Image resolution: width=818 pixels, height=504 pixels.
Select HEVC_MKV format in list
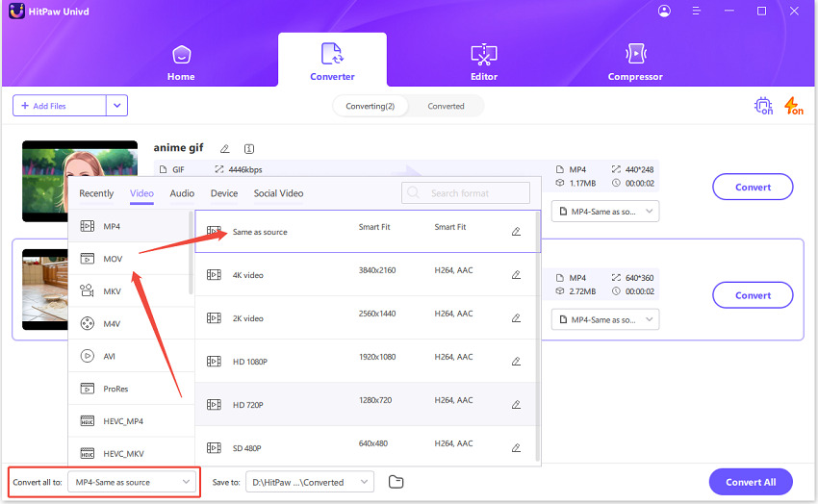pos(129,452)
